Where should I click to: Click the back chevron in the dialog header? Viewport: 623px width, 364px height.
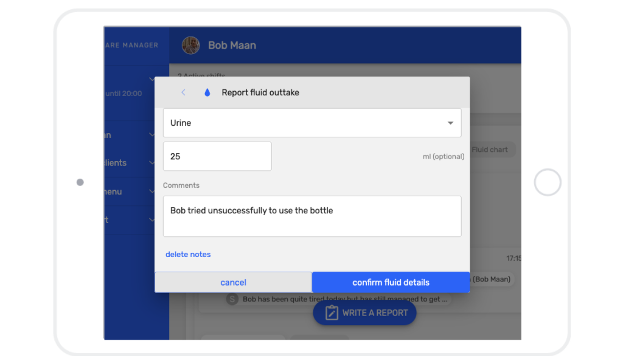[183, 92]
